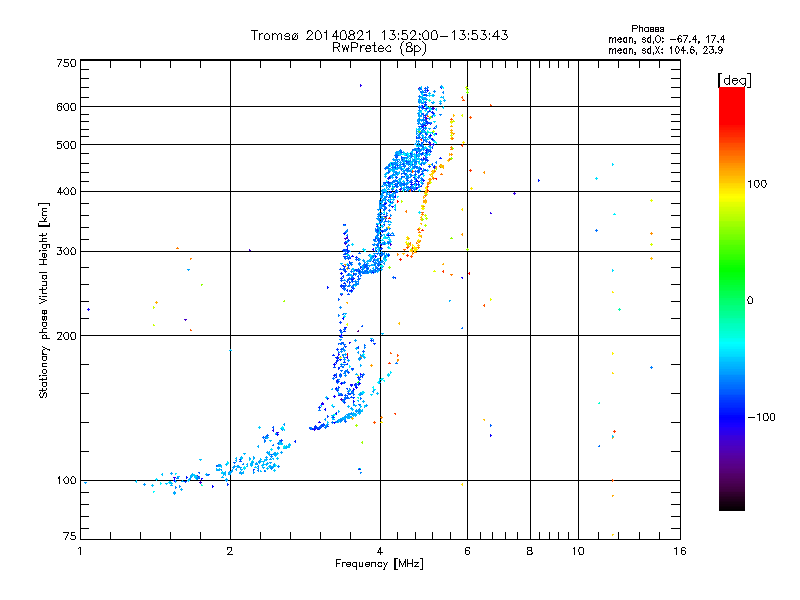
Task: Click the y-axis tick label '75'
Action: click(70, 536)
